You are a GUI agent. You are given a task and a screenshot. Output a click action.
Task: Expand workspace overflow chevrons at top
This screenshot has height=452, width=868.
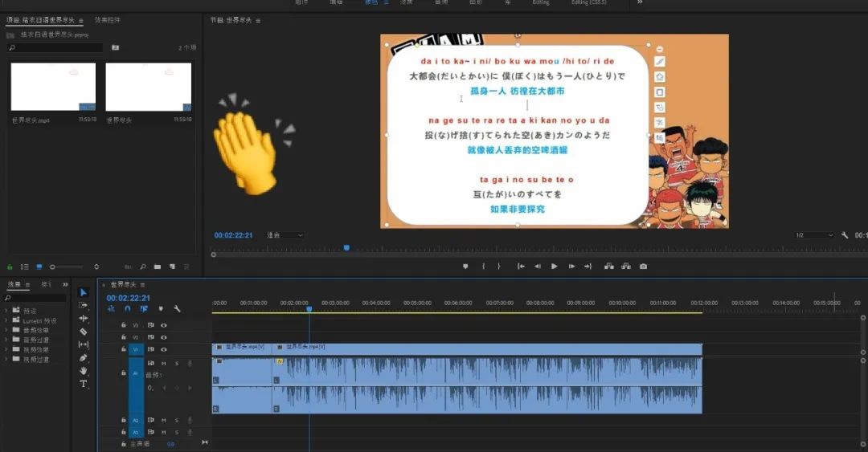[640, 2]
